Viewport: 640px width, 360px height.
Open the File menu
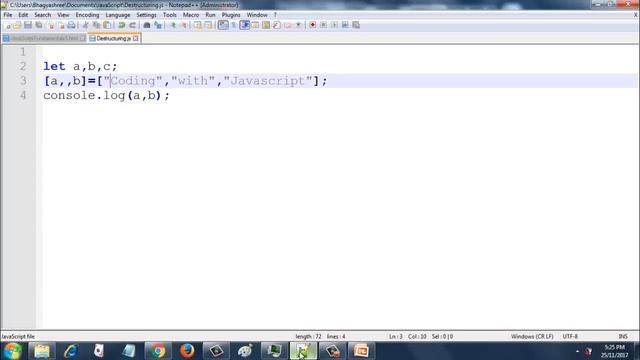pos(8,15)
